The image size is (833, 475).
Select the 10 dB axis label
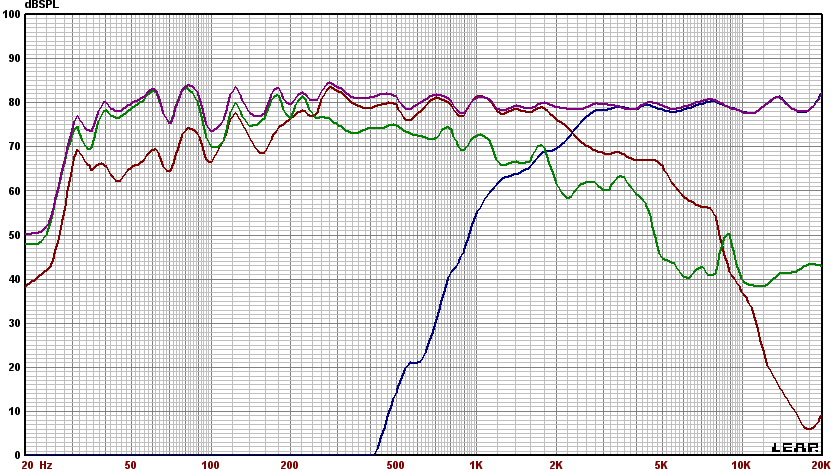pyautogui.click(x=14, y=411)
